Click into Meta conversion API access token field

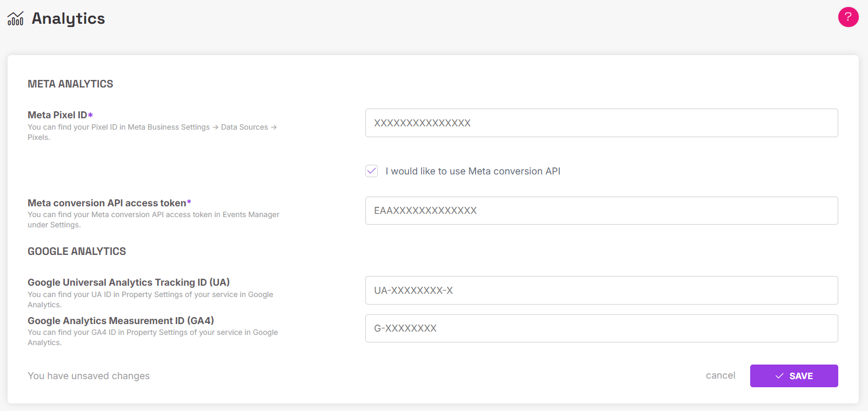pos(601,211)
